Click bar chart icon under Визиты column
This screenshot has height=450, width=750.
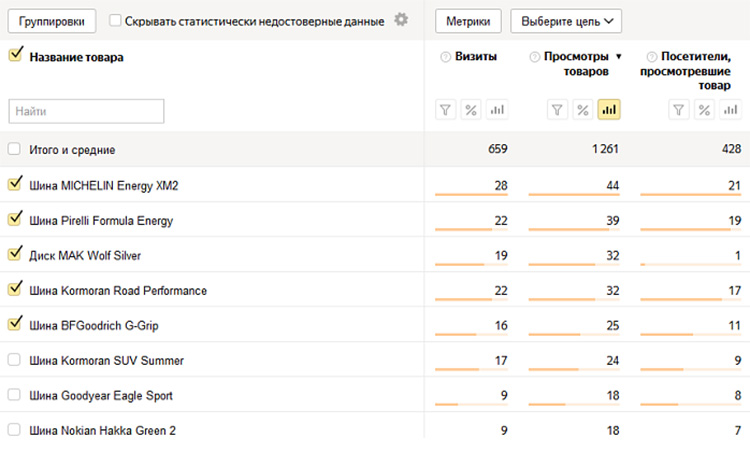click(x=497, y=110)
